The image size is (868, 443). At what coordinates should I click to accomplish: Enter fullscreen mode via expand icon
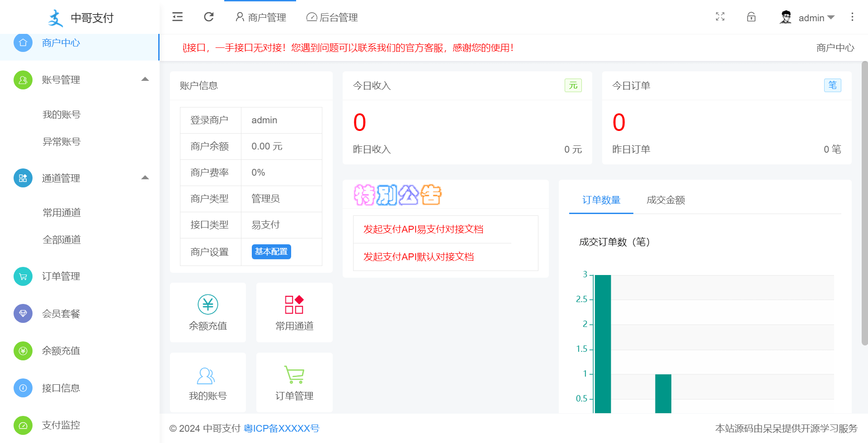[x=720, y=17]
